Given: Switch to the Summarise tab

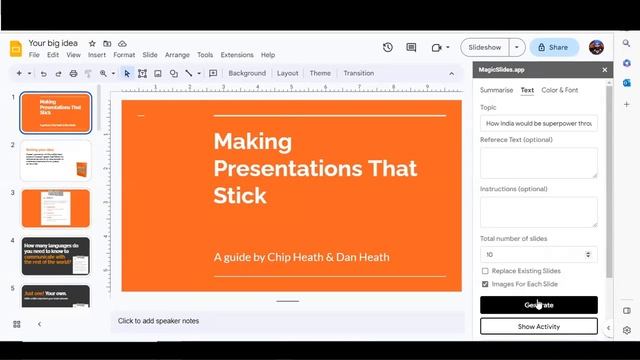Looking at the screenshot, I should click(496, 90).
